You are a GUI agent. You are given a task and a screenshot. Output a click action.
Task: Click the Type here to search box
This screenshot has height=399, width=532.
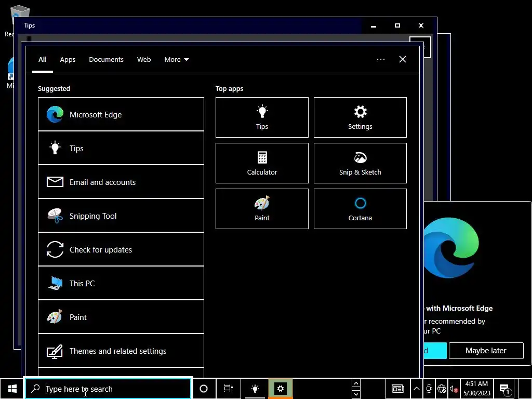point(108,389)
